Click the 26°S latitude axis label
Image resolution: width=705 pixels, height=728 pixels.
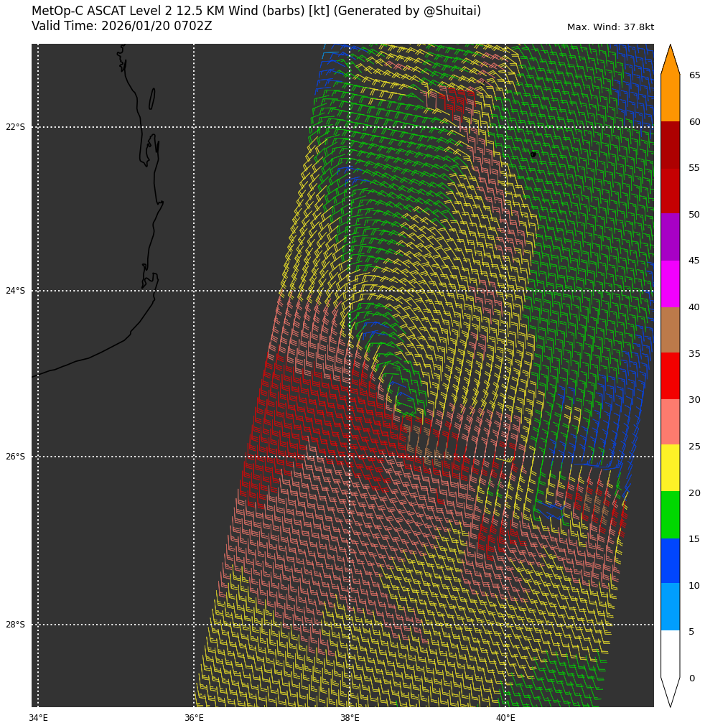(15, 457)
